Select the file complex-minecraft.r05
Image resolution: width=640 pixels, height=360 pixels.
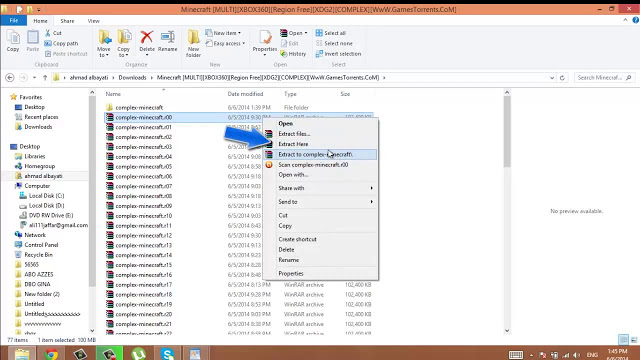[143, 167]
